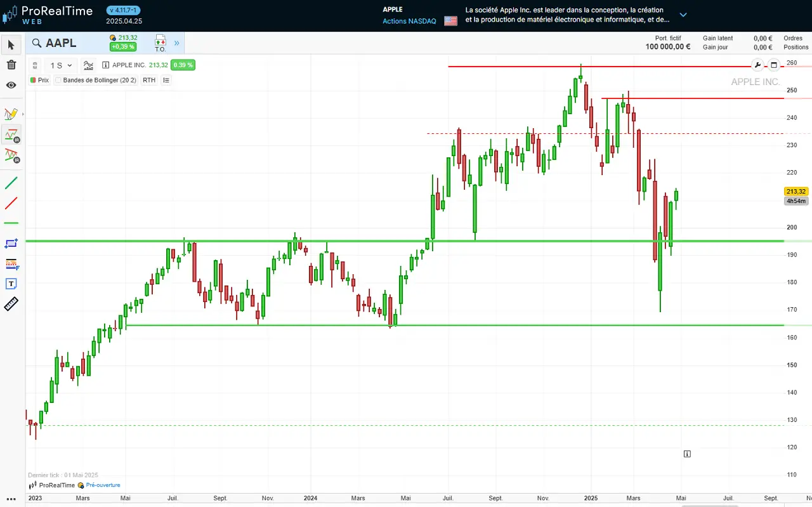Click the Pré-ouverture market status link

[x=103, y=485]
